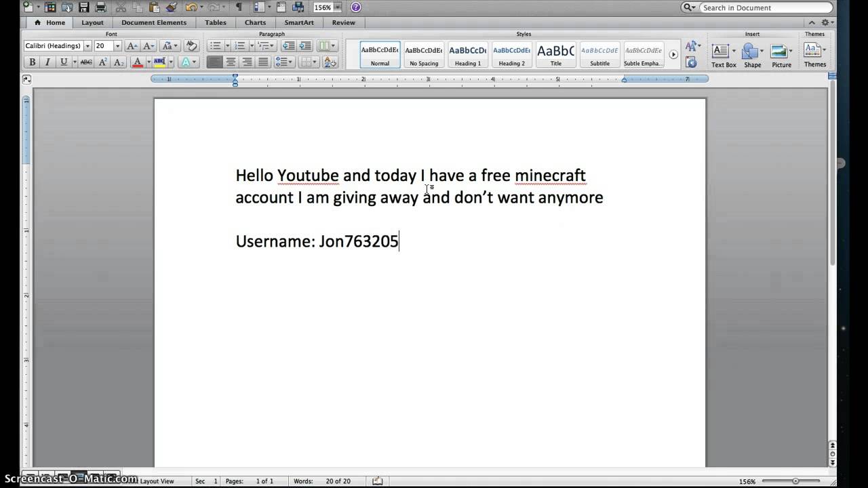Screen dimensions: 868x488
Task: Click the Print icon
Action: [100, 7]
